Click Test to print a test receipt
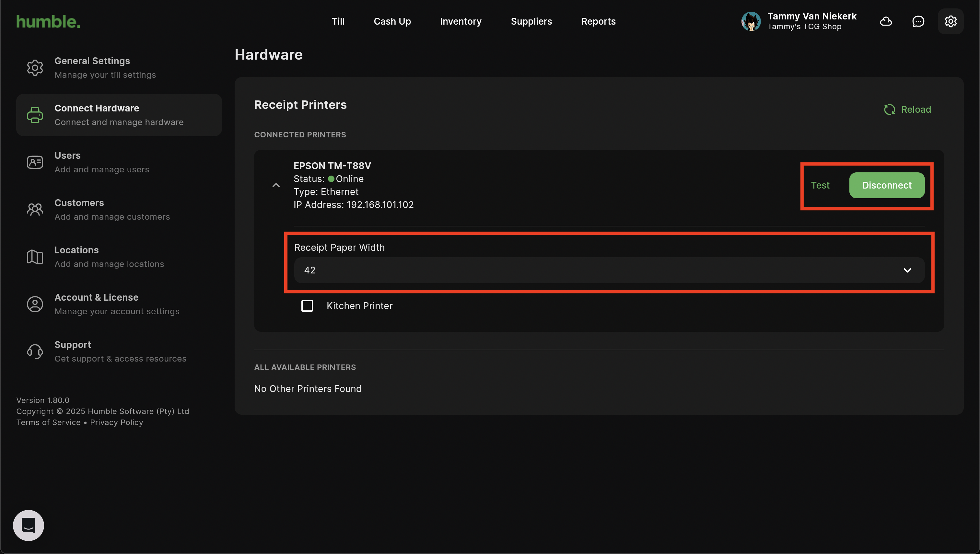Image resolution: width=980 pixels, height=554 pixels. point(820,185)
